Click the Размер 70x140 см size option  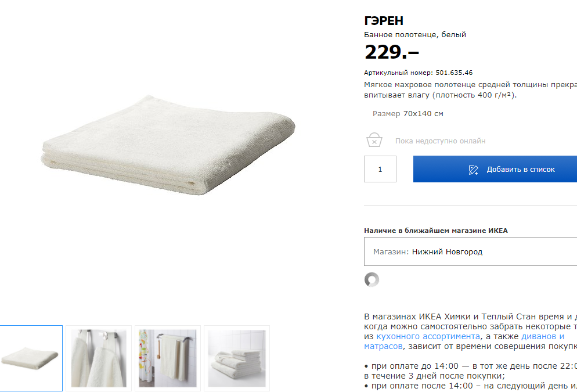coord(407,114)
